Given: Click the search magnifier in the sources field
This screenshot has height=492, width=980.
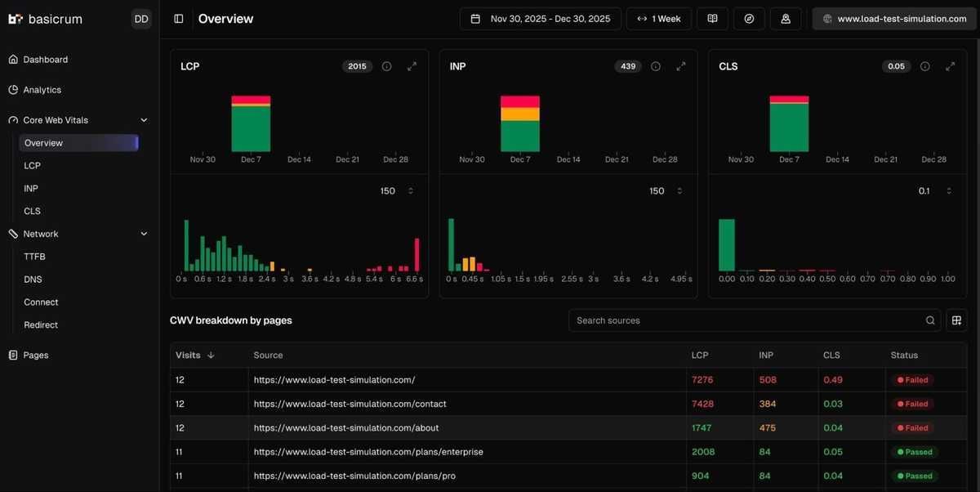Looking at the screenshot, I should [x=930, y=320].
